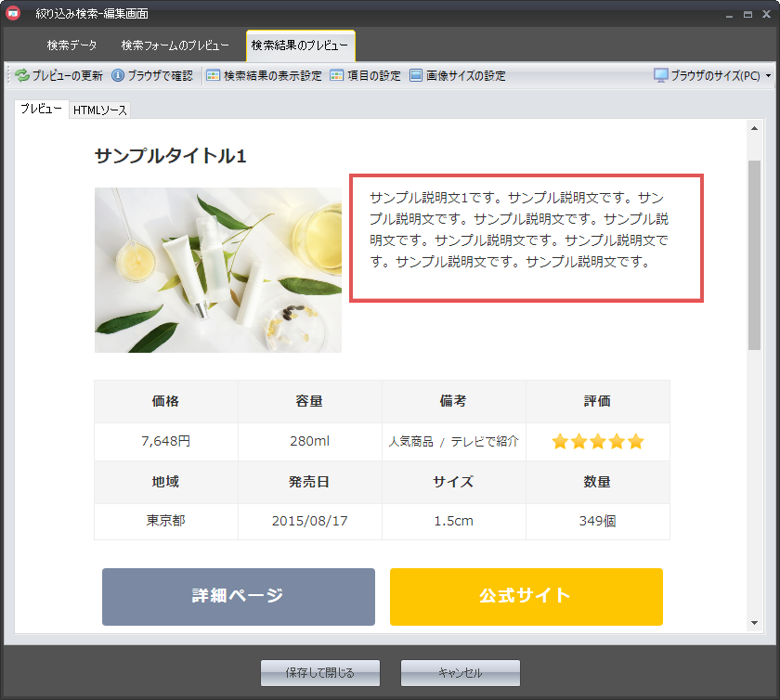Expand the ブラウザのサイズ(PC) dropdown arrow
780x700 pixels.
(x=769, y=76)
